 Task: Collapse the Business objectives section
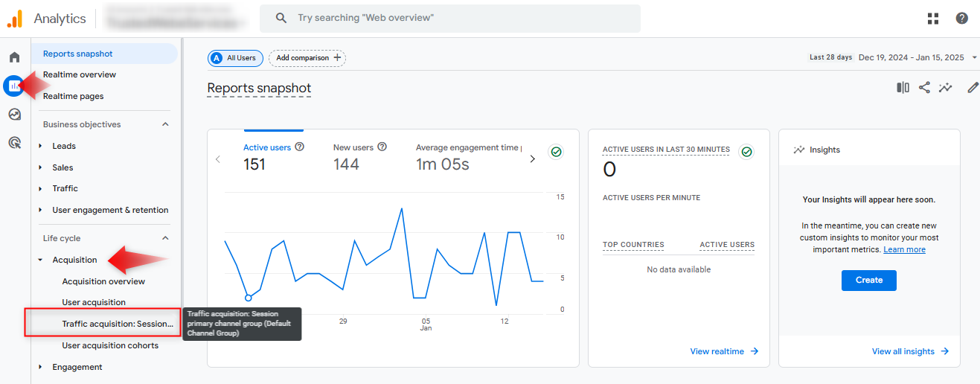click(165, 124)
